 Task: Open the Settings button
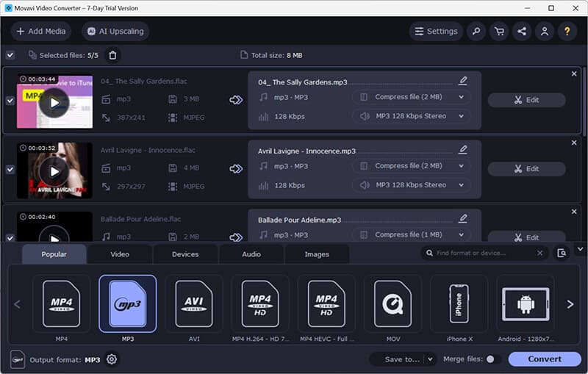pyautogui.click(x=436, y=31)
